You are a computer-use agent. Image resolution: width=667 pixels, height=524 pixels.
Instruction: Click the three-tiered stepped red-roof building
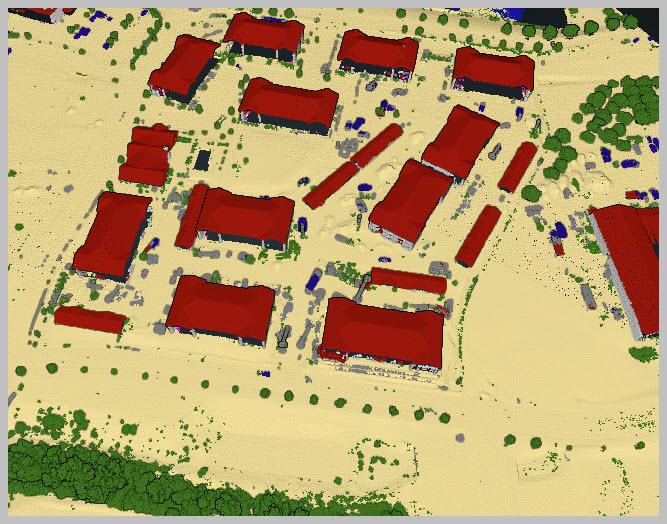click(148, 154)
